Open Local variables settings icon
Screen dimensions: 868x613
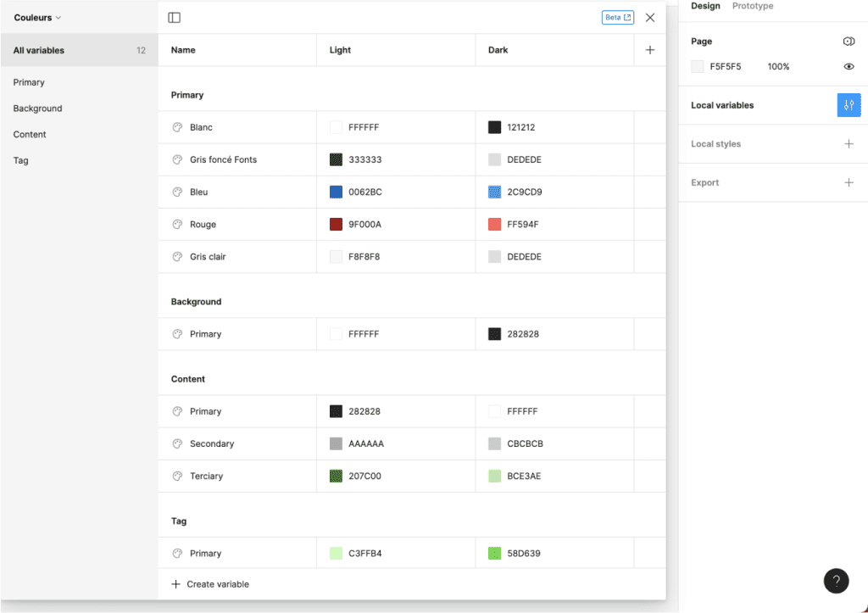tap(849, 105)
